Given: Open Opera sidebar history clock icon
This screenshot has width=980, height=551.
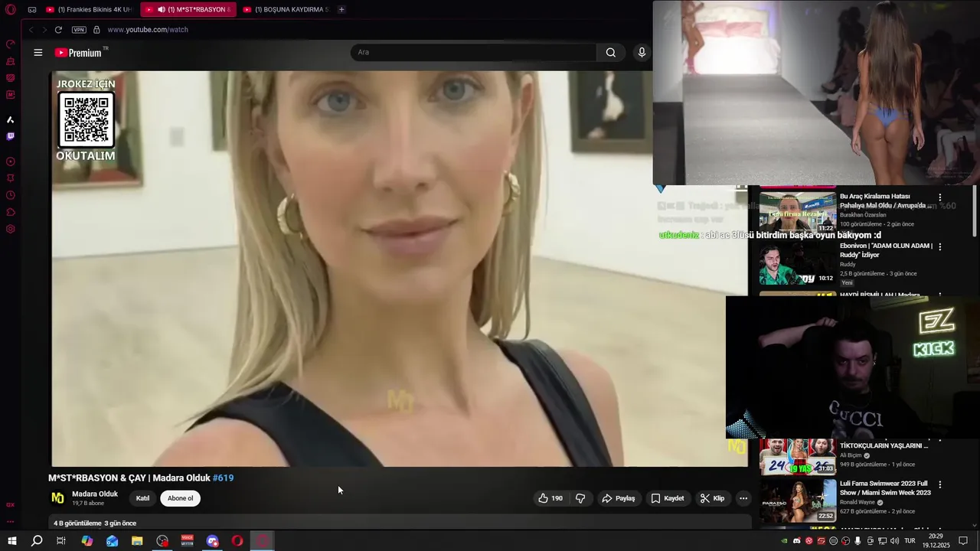Looking at the screenshot, I should point(11,195).
